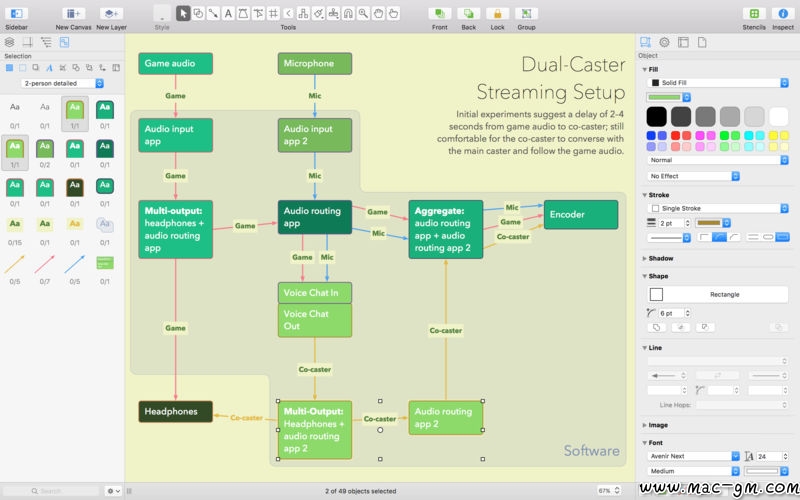The width and height of the screenshot is (800, 500).
Task: Select the Hand pan tool
Action: 378,14
